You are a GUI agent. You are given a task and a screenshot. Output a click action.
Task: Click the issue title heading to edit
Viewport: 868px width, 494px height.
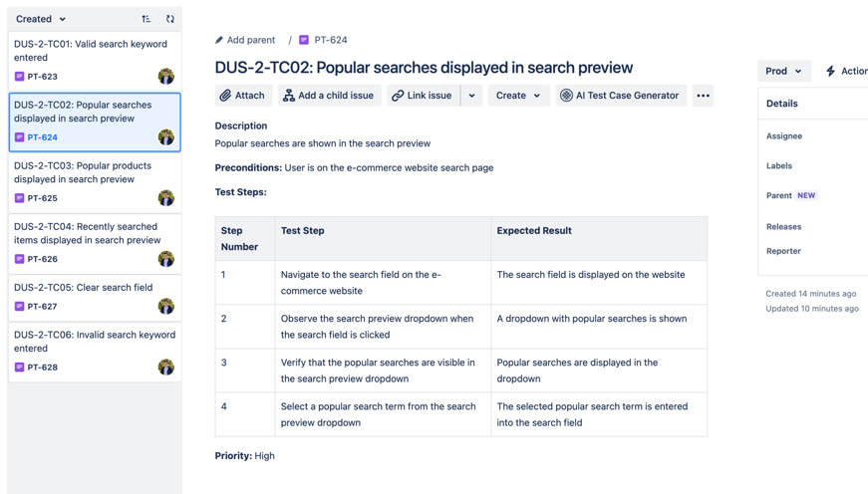pyautogui.click(x=424, y=68)
